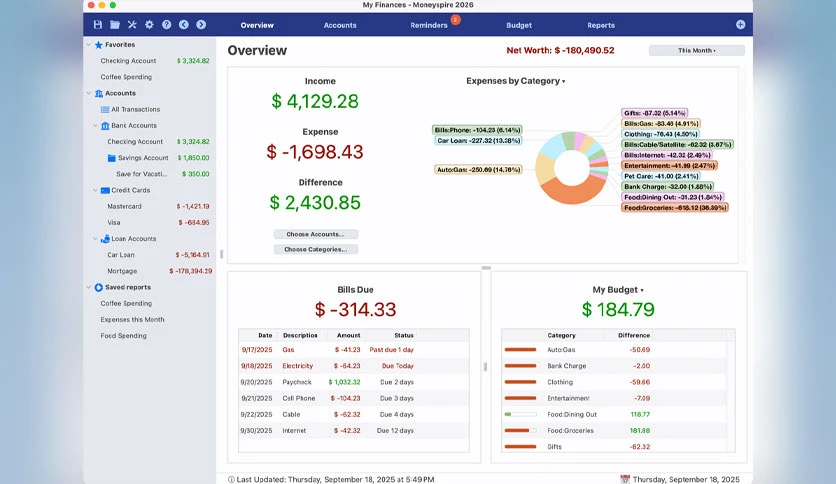This screenshot has width=836, height=484.
Task: Click the Bank Accounts building icon
Action: tap(105, 126)
